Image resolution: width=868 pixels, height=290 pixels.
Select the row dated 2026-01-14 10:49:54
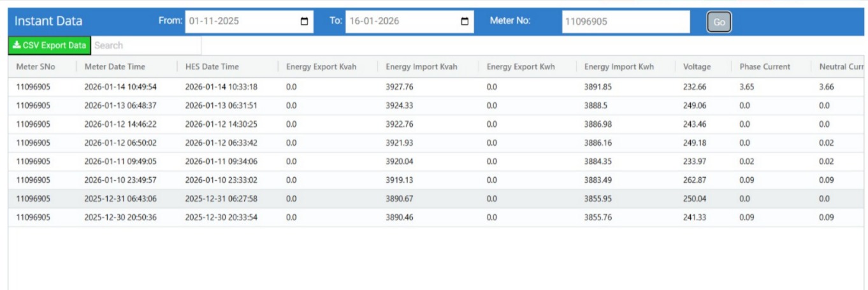pyautogui.click(x=120, y=87)
